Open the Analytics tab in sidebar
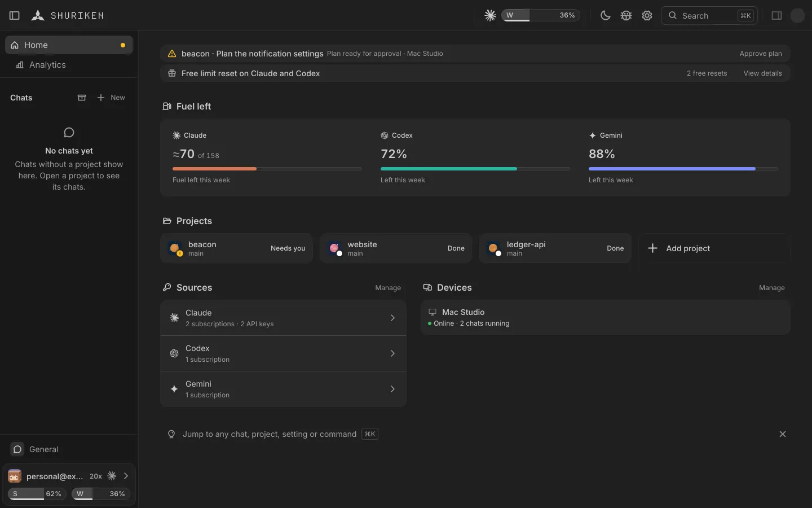The height and width of the screenshot is (508, 812). (69, 65)
